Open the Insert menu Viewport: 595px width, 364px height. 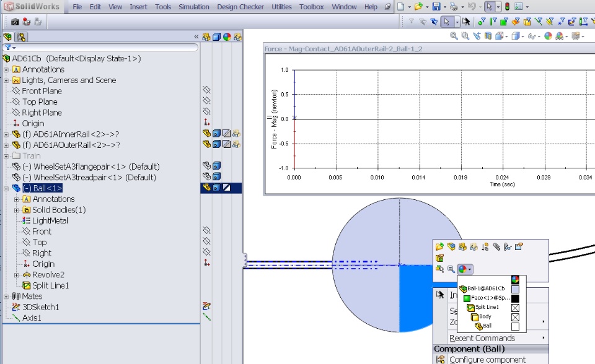138,7
